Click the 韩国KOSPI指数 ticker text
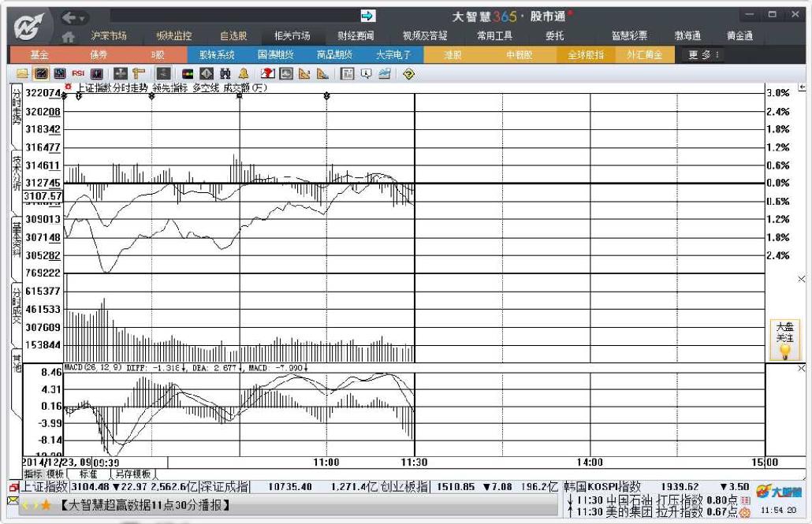This screenshot has width=812, height=524. pyautogui.click(x=602, y=487)
